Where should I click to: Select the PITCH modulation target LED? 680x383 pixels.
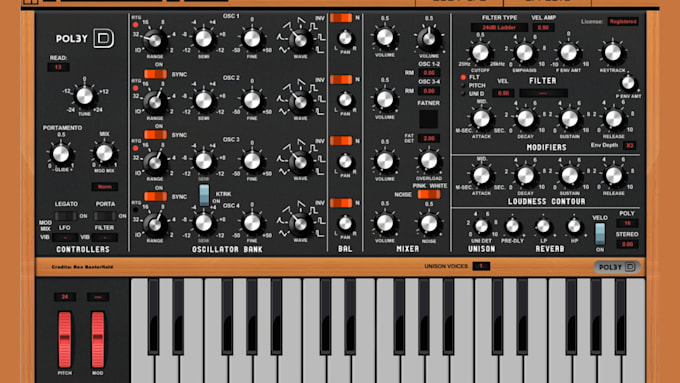click(x=463, y=85)
